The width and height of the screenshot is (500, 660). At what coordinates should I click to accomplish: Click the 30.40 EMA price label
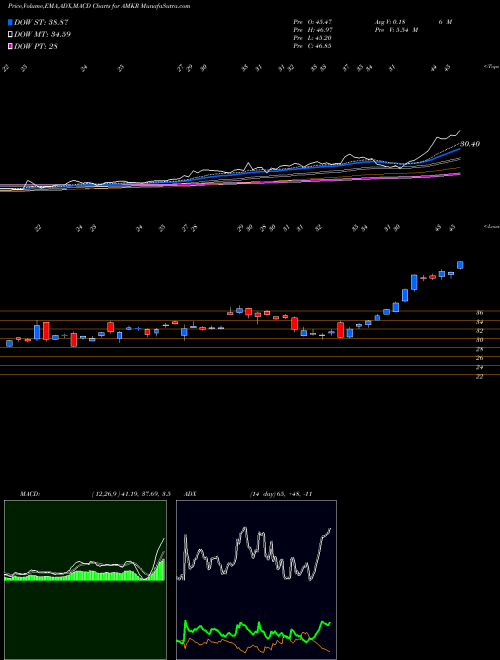click(470, 144)
